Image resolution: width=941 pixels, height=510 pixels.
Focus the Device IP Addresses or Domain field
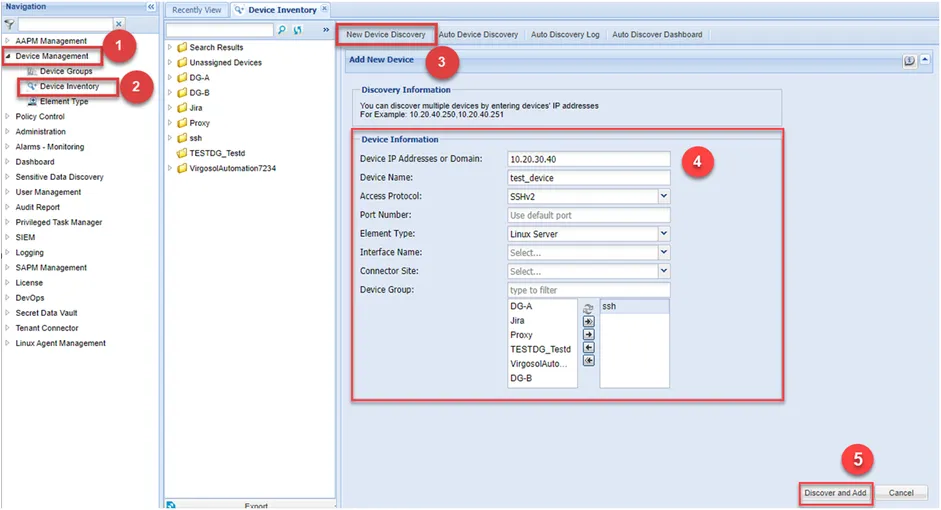(x=588, y=159)
